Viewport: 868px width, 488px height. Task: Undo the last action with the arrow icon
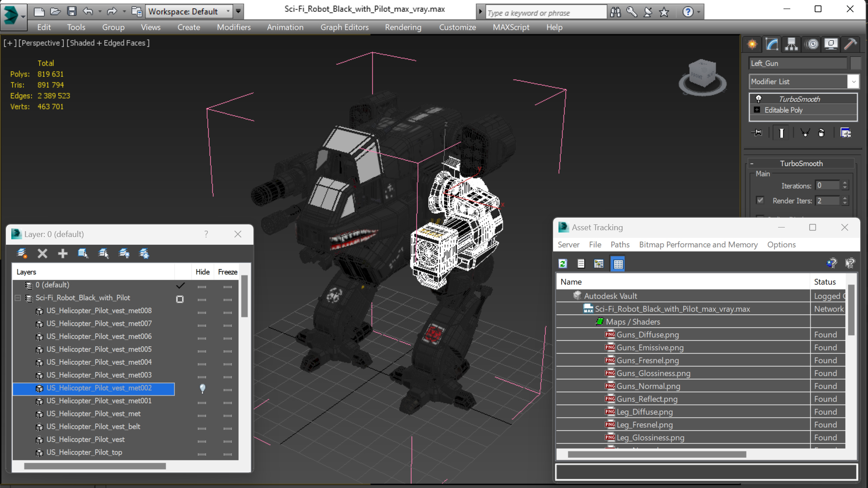click(88, 11)
